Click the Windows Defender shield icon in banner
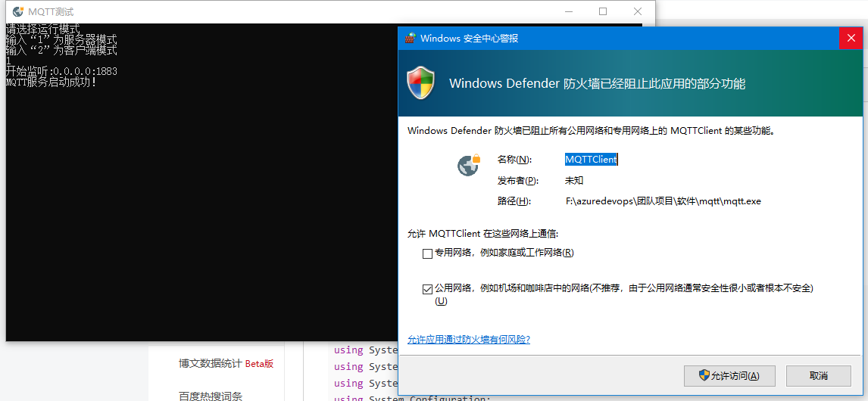Viewport: 868px width, 401px height. (421, 83)
